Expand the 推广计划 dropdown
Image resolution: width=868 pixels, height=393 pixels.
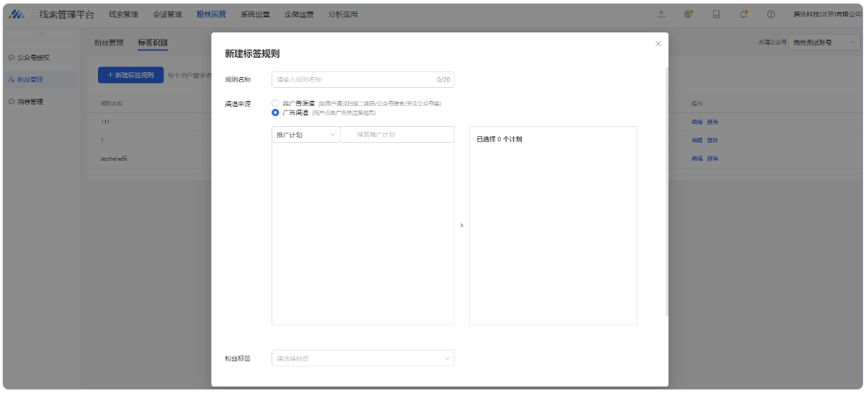click(x=305, y=135)
